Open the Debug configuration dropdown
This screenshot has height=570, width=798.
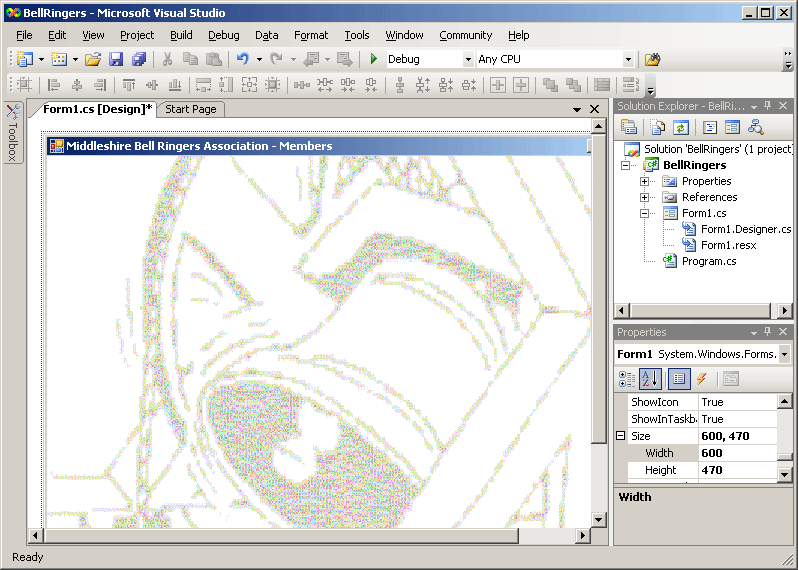click(468, 60)
